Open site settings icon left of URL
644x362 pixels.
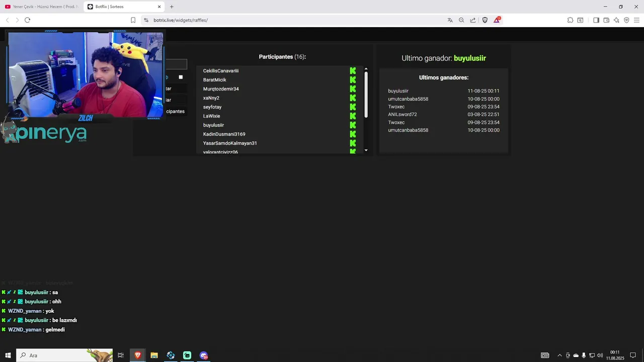pyautogui.click(x=146, y=20)
